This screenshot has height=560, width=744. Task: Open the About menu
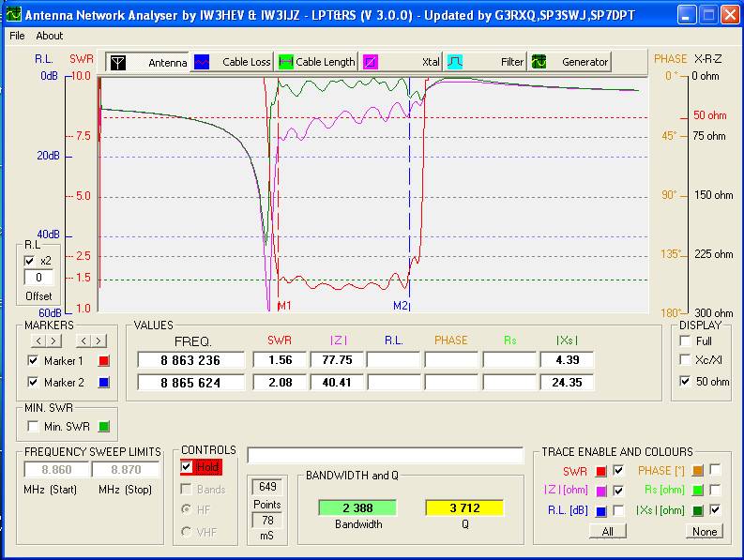50,36
